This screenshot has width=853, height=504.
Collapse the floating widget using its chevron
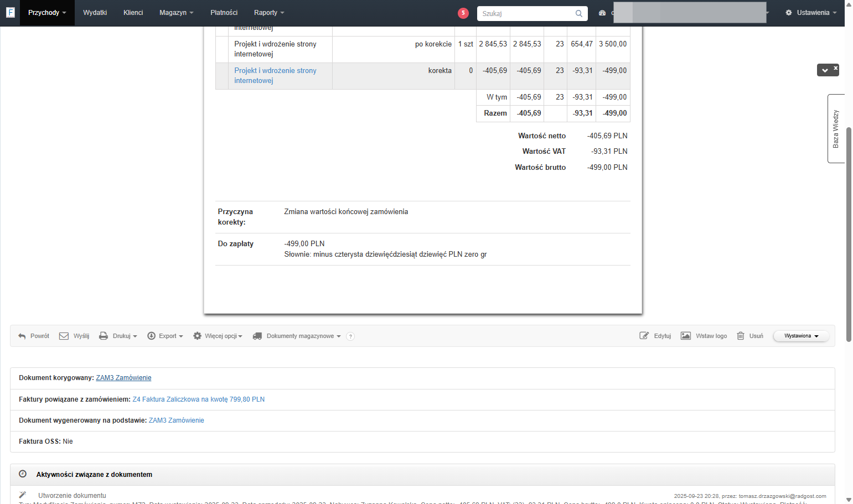pos(825,70)
